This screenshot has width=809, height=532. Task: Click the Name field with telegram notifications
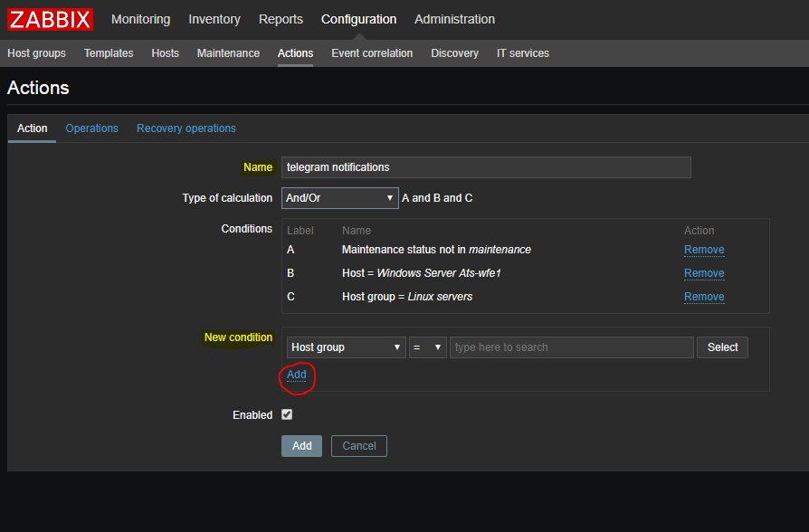tap(485, 167)
